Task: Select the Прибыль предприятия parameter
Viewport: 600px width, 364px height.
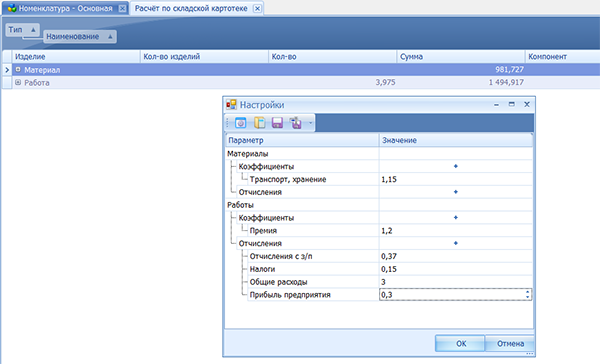Action: (290, 295)
